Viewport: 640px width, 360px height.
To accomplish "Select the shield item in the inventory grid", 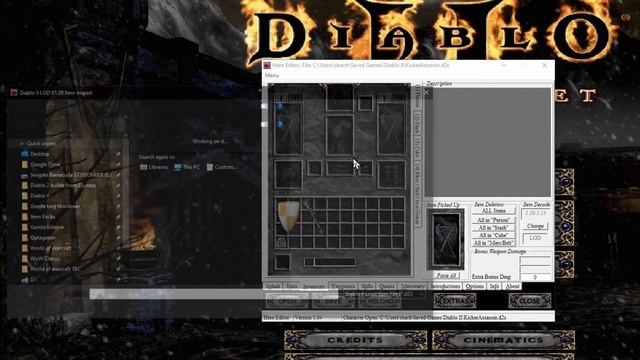I will coord(288,216).
